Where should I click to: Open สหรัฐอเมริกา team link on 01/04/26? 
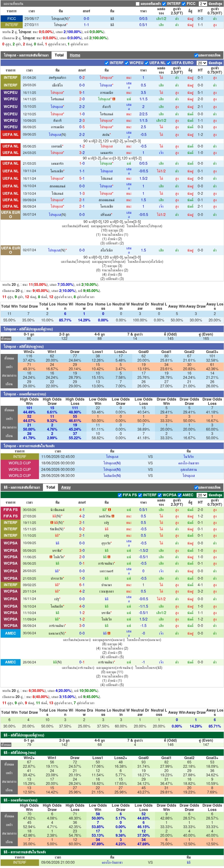(57, 78)
